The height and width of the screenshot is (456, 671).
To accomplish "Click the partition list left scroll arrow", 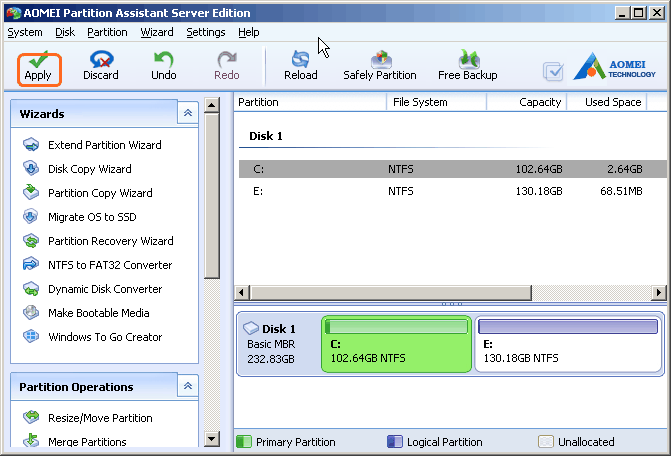I will (x=242, y=293).
